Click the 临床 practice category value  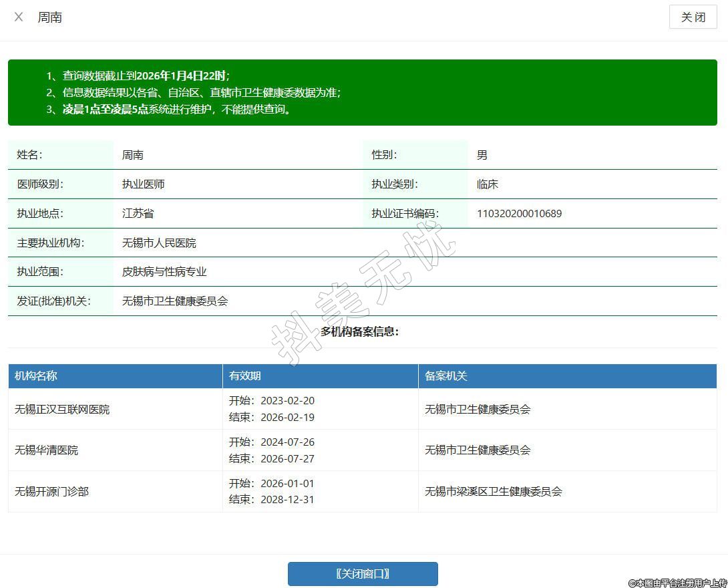pyautogui.click(x=487, y=184)
